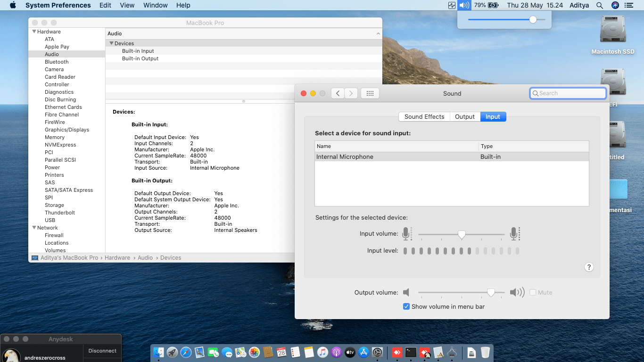Show all preferences grid button

click(370, 93)
